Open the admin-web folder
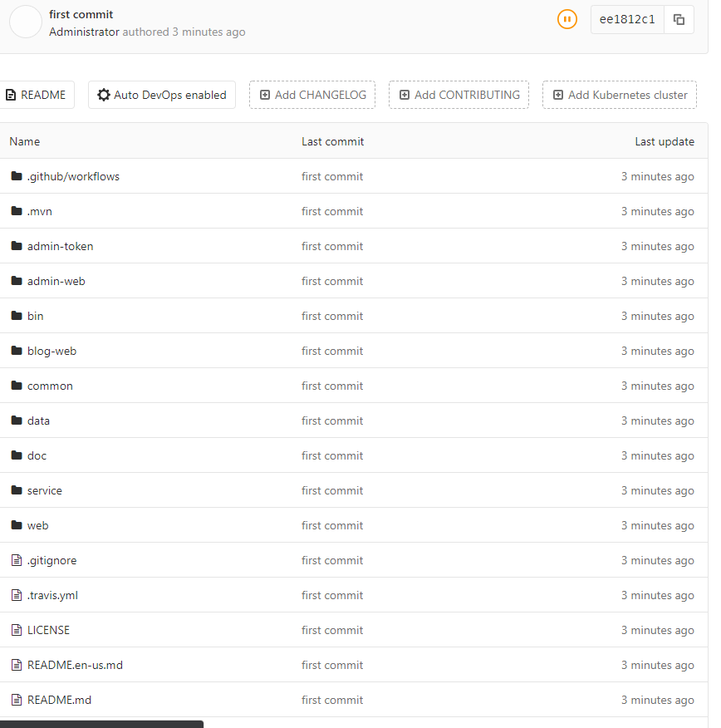This screenshot has width=721, height=728. (x=56, y=281)
